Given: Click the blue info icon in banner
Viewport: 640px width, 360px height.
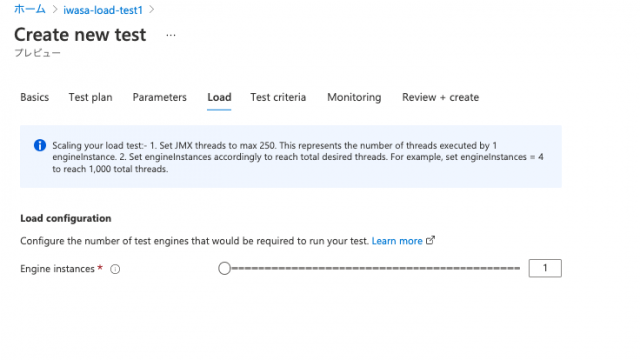Looking at the screenshot, I should (40, 145).
